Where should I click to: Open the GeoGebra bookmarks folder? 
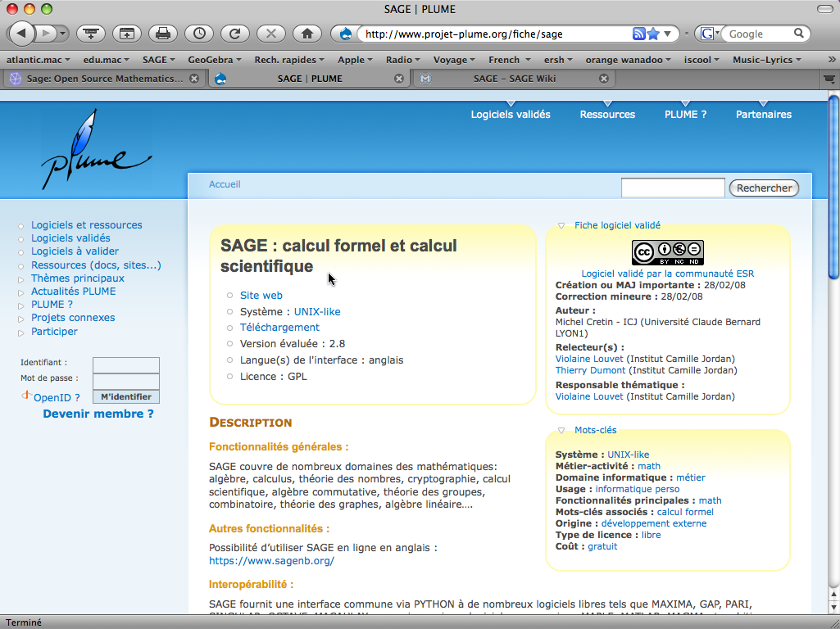214,60
